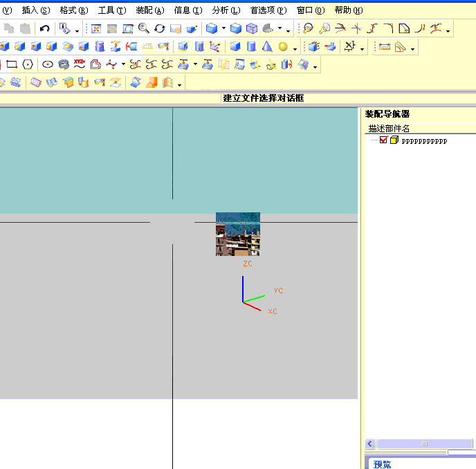Click the assembly navigator horizontal scrollbar thumb
Viewport: 476px width, 469px height.
pos(424,444)
